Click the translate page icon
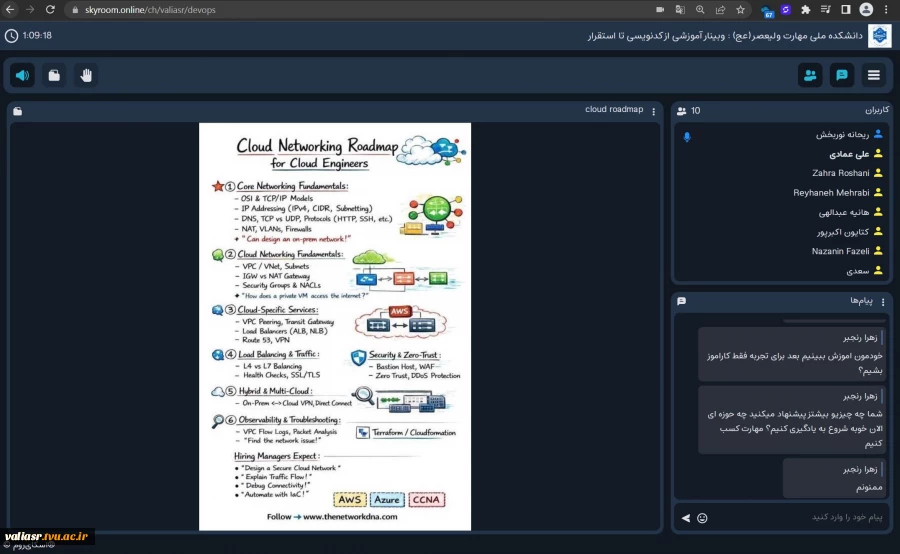The height and width of the screenshot is (554, 900). coord(680,10)
